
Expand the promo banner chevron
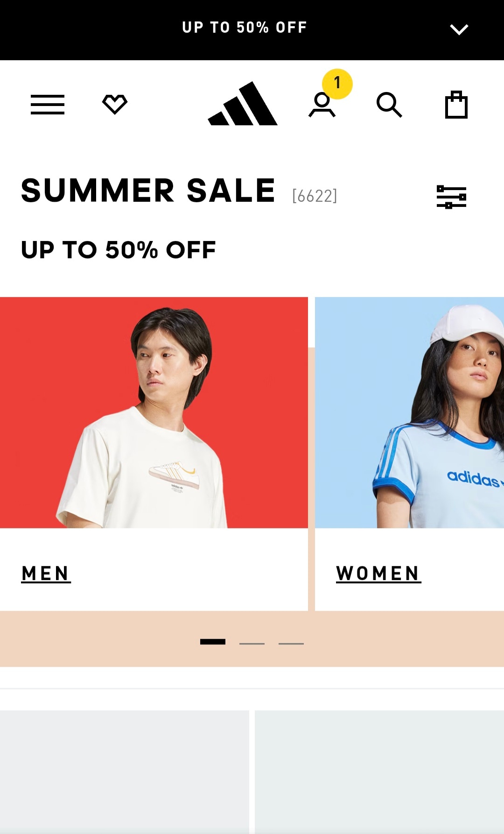click(x=459, y=29)
